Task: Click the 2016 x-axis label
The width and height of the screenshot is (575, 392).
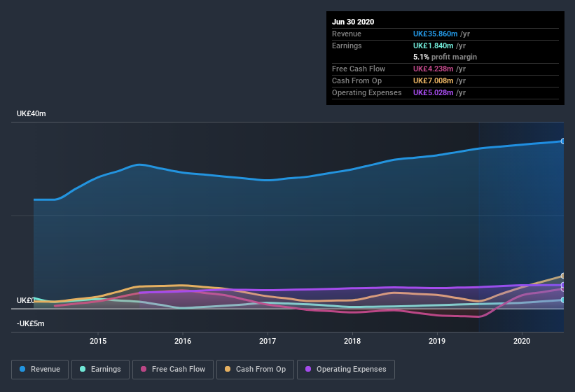Action: point(183,341)
